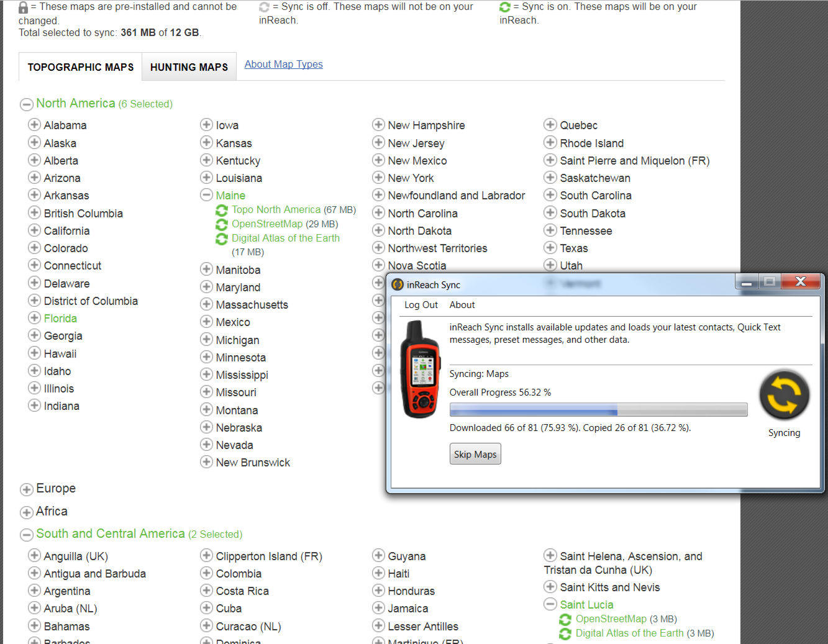Click the yellow Syncing icon
The width and height of the screenshot is (828, 644).
pyautogui.click(x=784, y=395)
